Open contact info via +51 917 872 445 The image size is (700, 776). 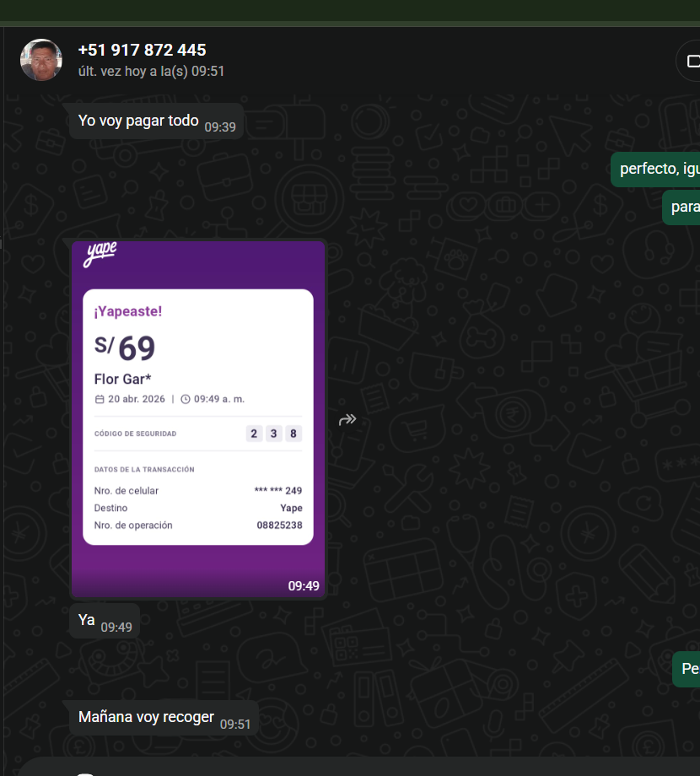click(142, 51)
